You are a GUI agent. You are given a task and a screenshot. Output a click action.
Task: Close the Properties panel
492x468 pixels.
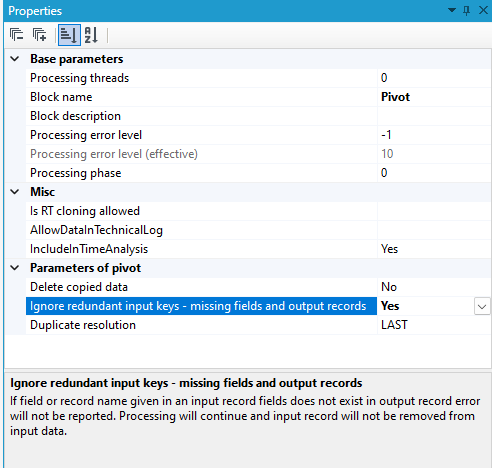[x=483, y=10]
